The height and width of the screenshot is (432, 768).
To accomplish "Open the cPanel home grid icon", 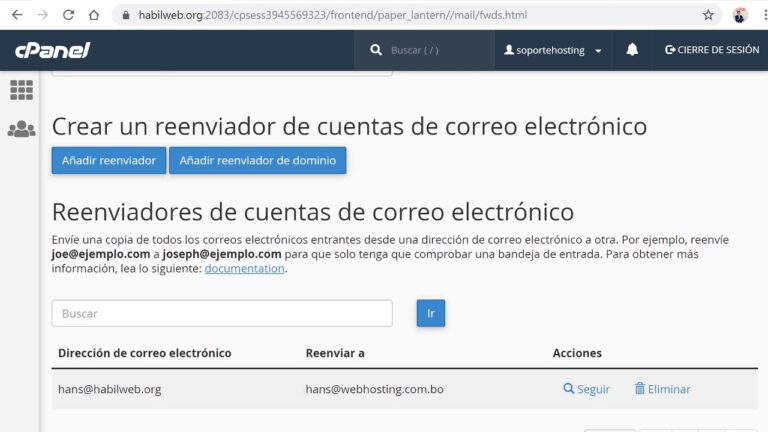I will [x=22, y=90].
